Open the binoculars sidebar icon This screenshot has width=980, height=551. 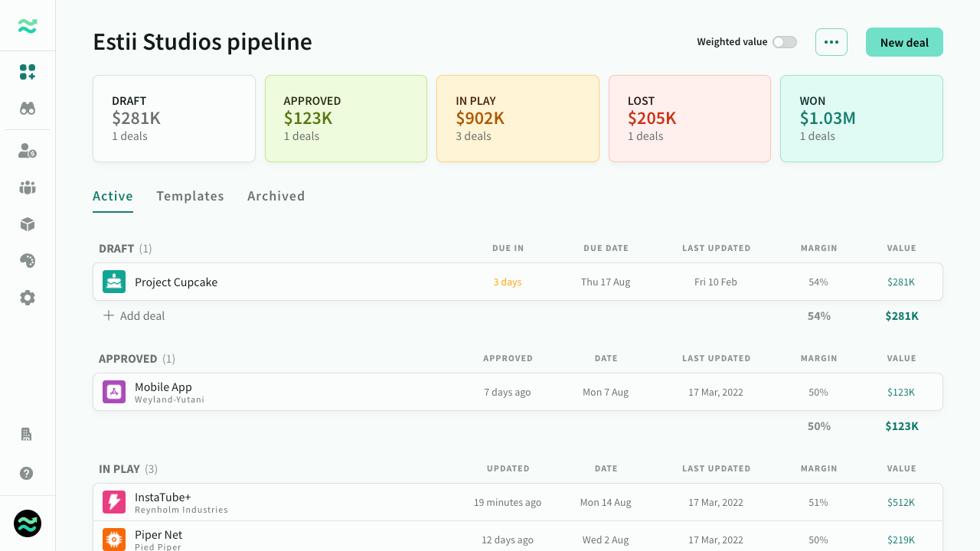pyautogui.click(x=28, y=109)
